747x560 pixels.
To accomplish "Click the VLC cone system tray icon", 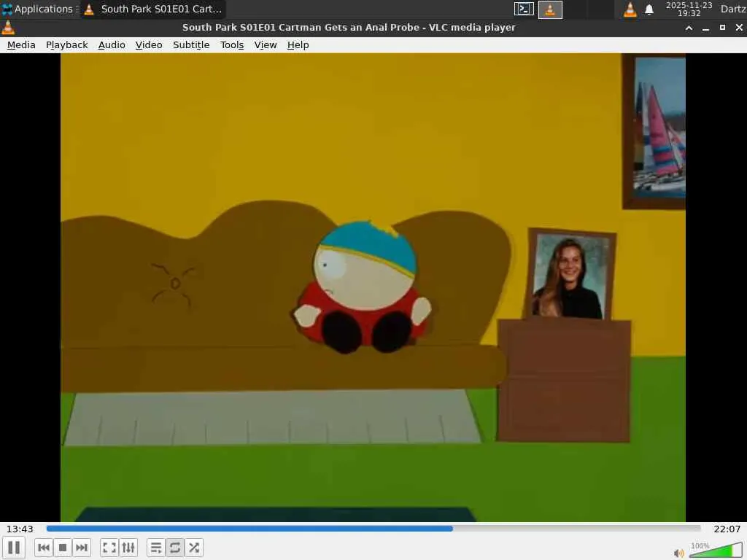I will [x=630, y=9].
